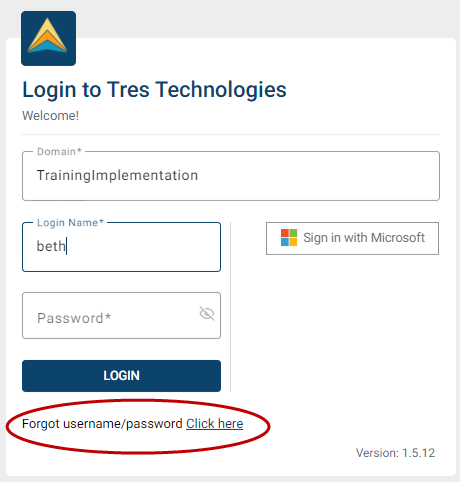Click the Sign in with Microsoft label text
The height and width of the screenshot is (482, 460).
pos(364,238)
